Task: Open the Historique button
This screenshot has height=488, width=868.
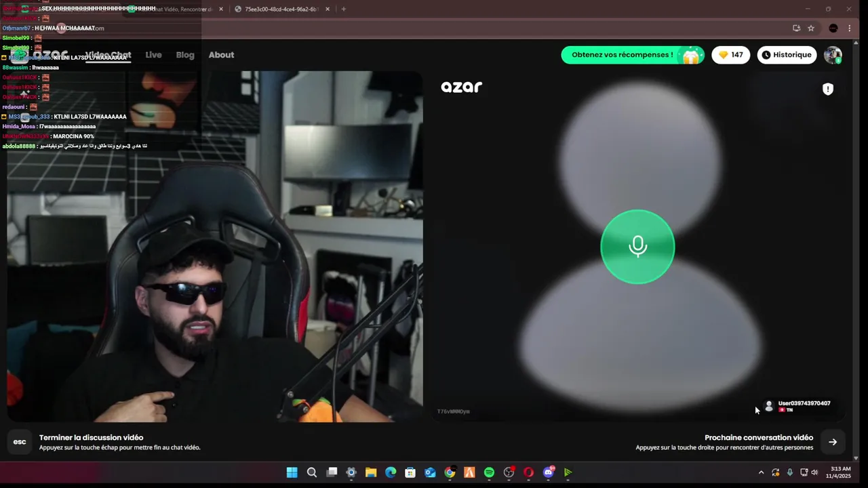Action: tap(787, 55)
